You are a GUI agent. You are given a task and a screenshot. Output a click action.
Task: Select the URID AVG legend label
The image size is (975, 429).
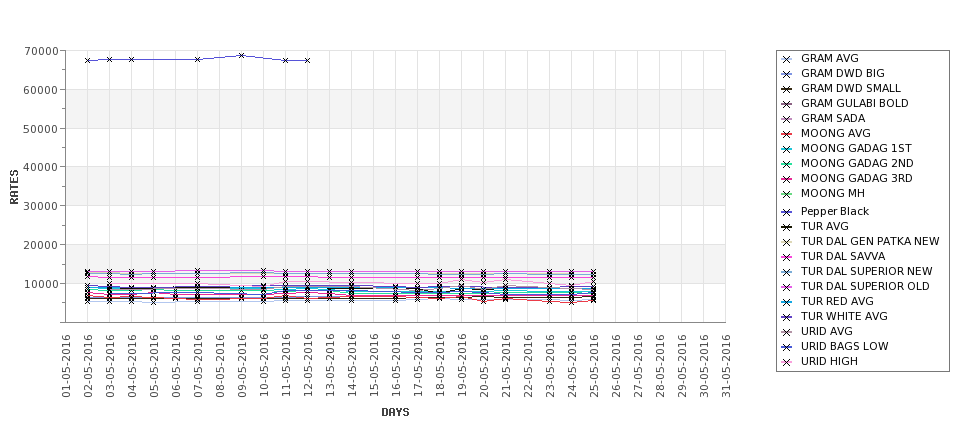pyautogui.click(x=826, y=331)
